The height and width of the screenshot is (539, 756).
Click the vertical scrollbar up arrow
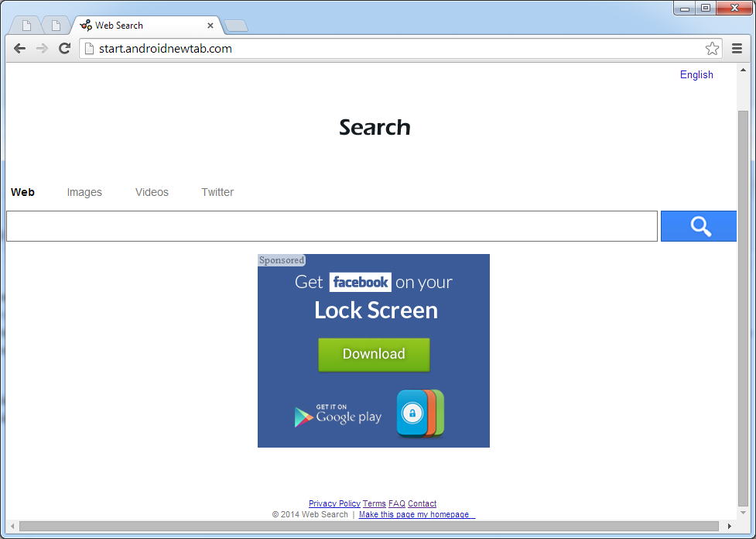coord(743,70)
